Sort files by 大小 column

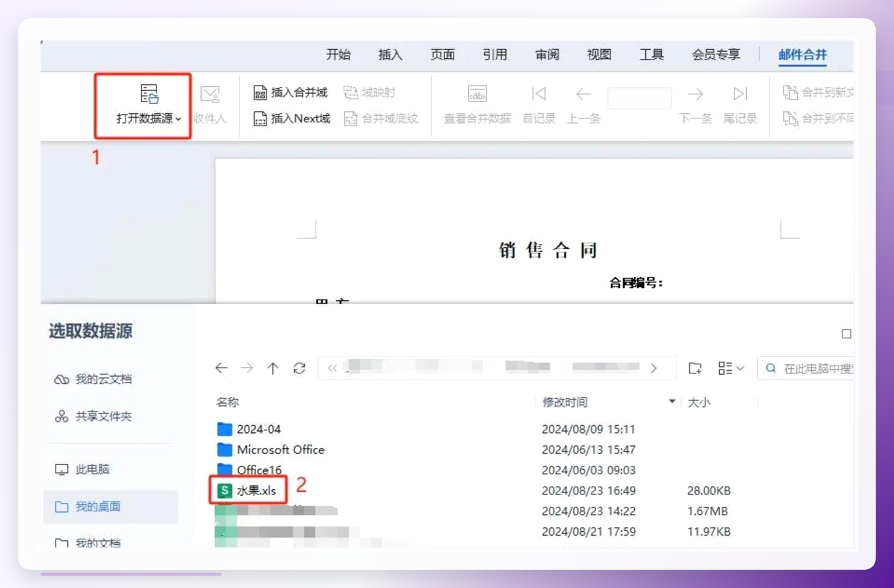coord(699,402)
